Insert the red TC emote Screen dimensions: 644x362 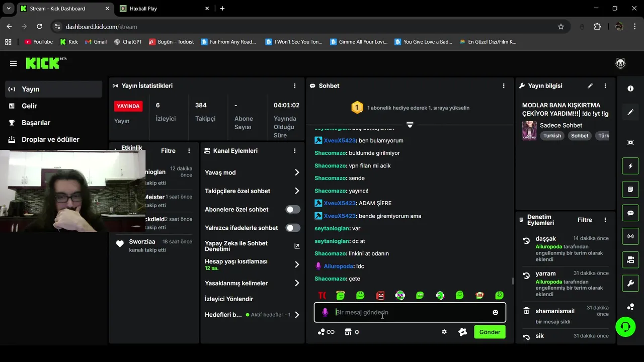pyautogui.click(x=322, y=295)
